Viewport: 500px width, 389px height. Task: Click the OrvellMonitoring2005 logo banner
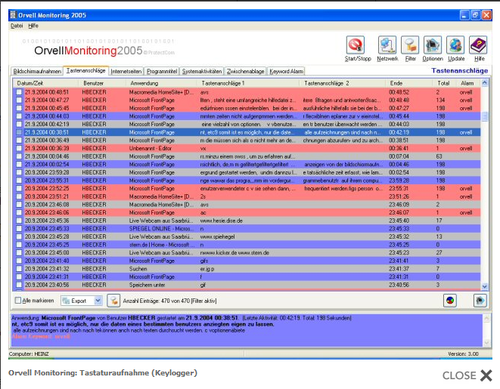tap(99, 48)
